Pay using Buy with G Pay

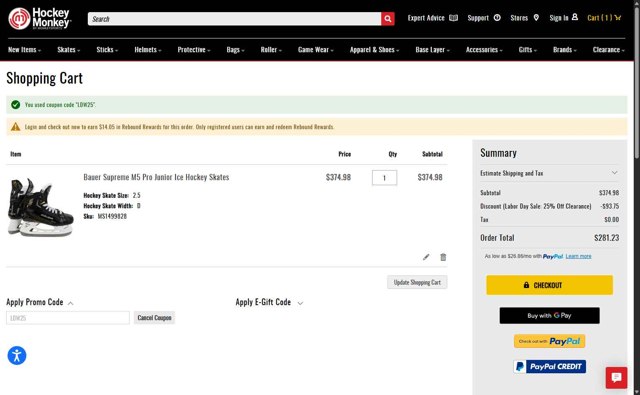pos(549,315)
